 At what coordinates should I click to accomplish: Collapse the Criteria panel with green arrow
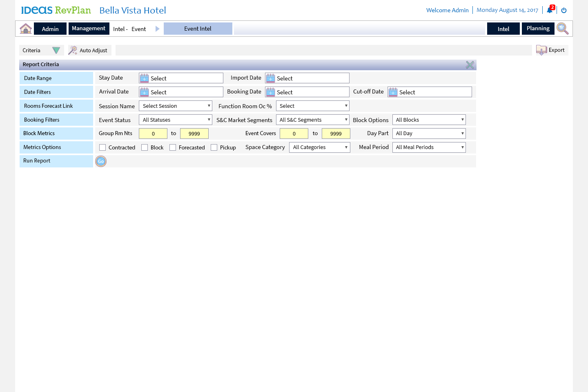pos(56,50)
